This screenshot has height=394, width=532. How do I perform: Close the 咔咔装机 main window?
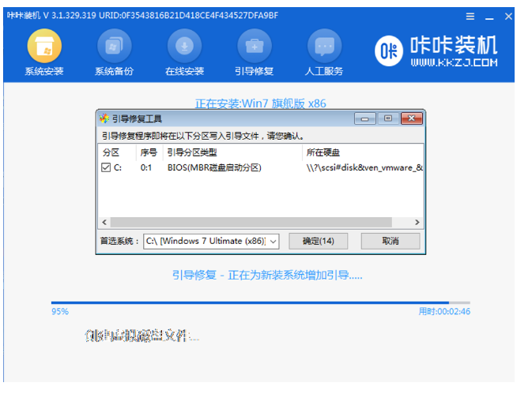508,16
